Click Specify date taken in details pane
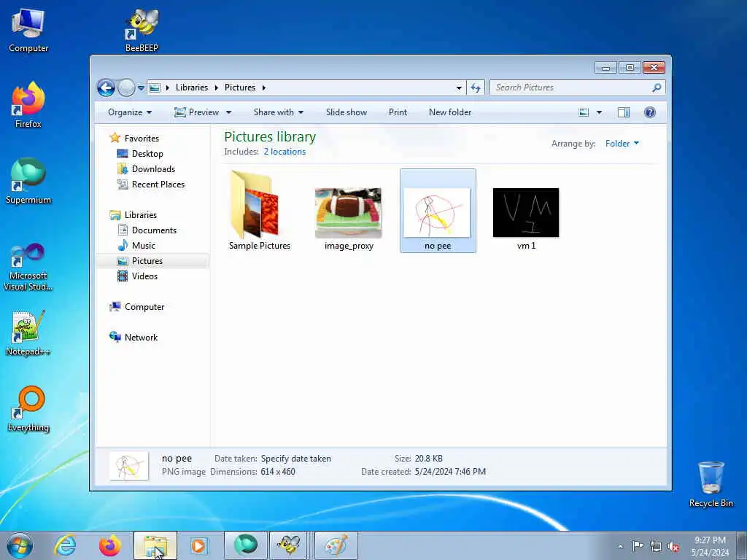The image size is (747, 560). pos(296,459)
